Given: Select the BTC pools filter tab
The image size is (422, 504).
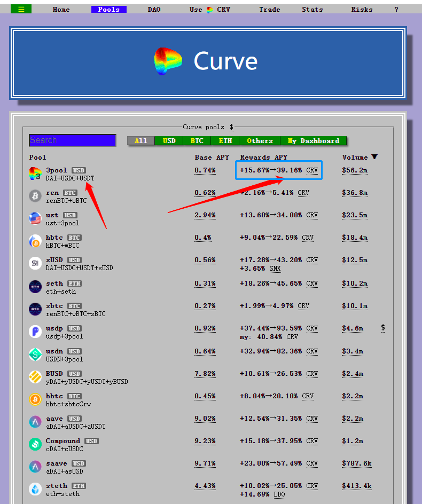Looking at the screenshot, I should coord(197,141).
